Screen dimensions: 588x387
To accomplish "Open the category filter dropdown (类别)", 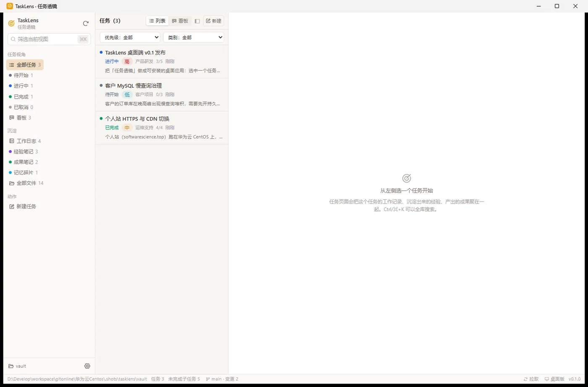I will pyautogui.click(x=194, y=37).
